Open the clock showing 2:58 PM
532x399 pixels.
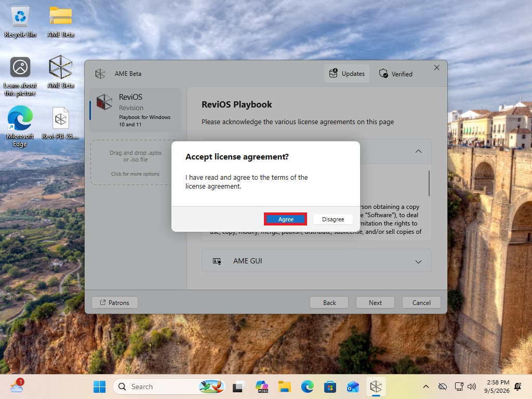pyautogui.click(x=497, y=387)
